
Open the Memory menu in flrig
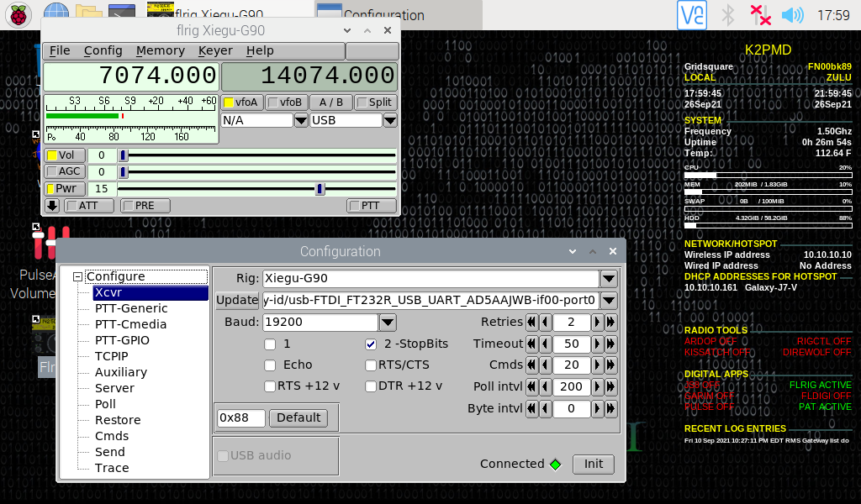click(x=160, y=50)
